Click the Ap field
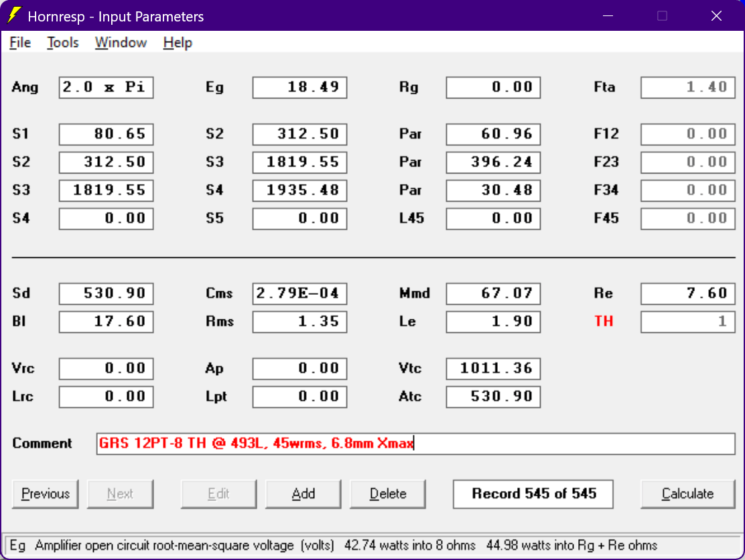 [299, 368]
